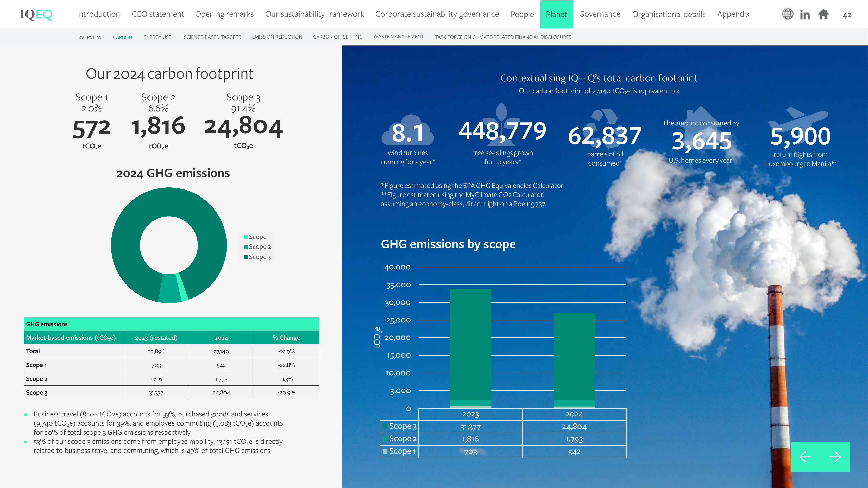
Task: Open the Introduction section
Action: [98, 14]
